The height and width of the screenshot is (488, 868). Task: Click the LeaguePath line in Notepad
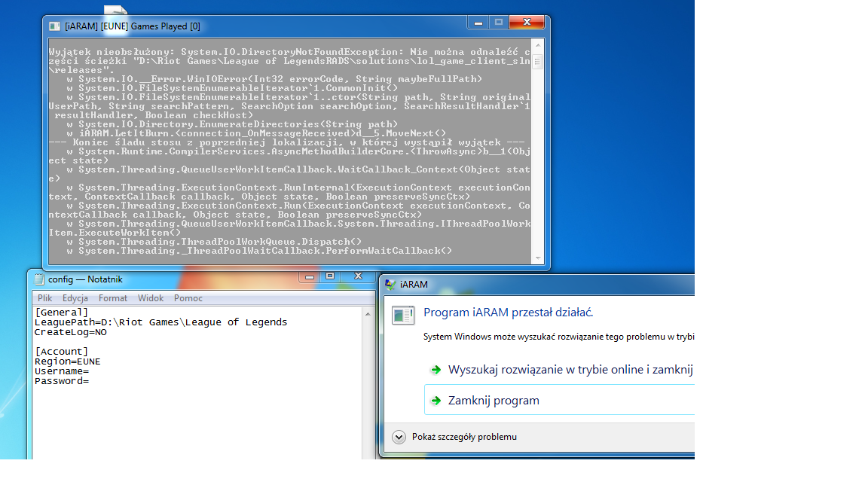click(x=160, y=322)
